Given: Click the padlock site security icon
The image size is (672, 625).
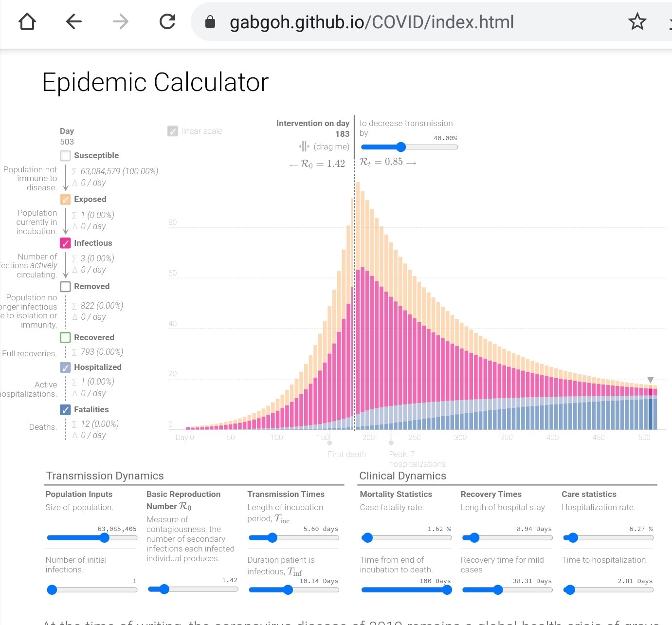Looking at the screenshot, I should pyautogui.click(x=210, y=22).
